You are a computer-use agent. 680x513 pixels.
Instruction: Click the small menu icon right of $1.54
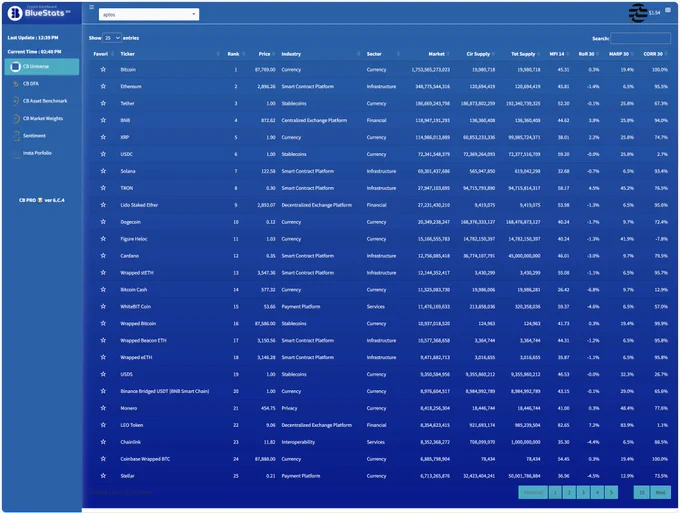[x=668, y=10]
